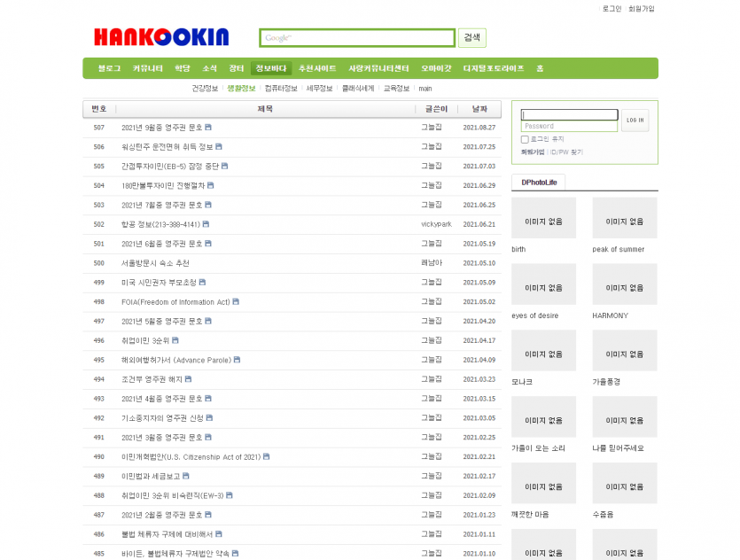The image size is (740, 560).
Task: Enable the 로그인 유지 checkbox
Action: (x=523, y=139)
